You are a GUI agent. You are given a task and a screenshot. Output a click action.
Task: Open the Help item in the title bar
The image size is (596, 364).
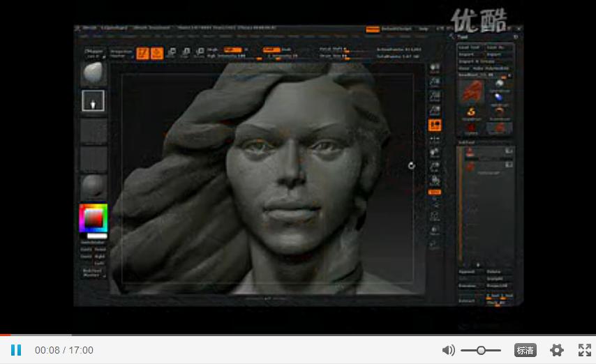point(424,29)
